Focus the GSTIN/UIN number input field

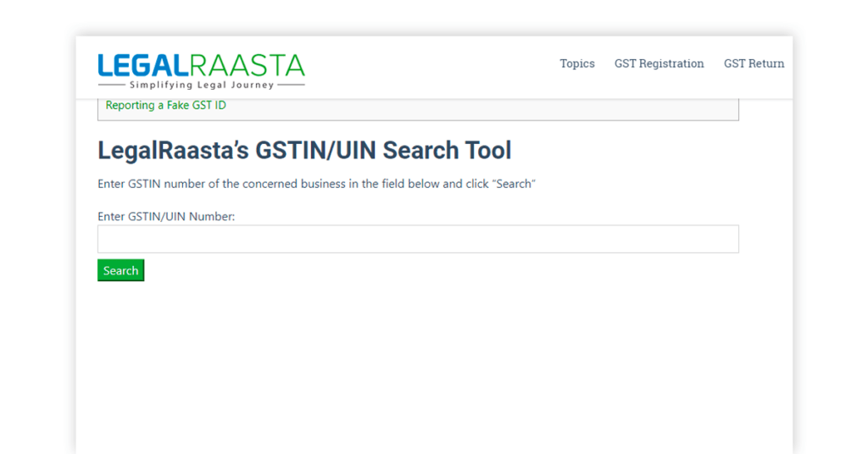[418, 239]
